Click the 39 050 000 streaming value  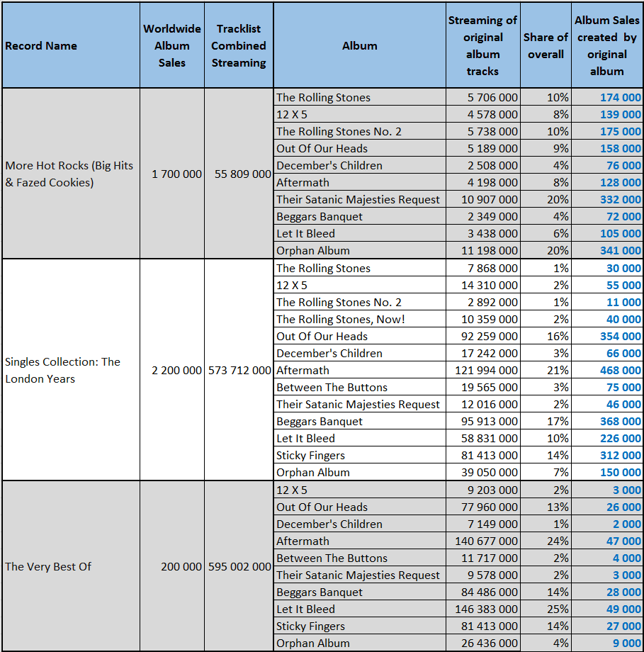coord(490,473)
